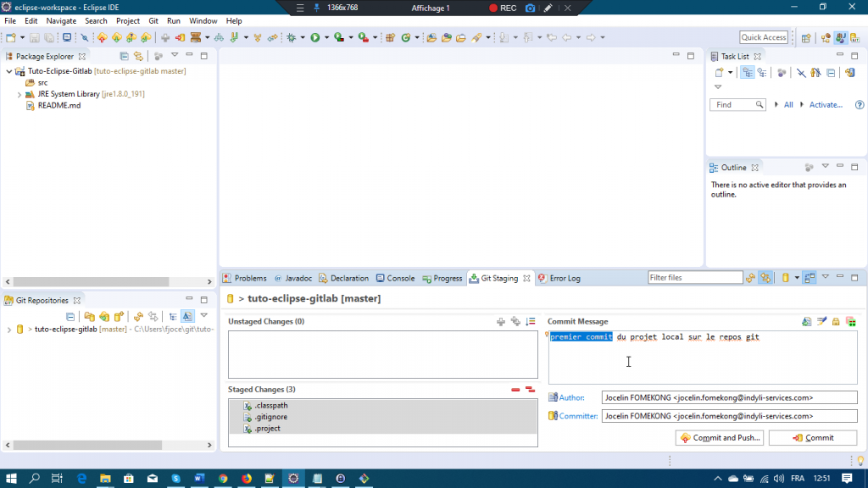
Task: Open the Run button dropdown arrow
Action: click(x=326, y=37)
